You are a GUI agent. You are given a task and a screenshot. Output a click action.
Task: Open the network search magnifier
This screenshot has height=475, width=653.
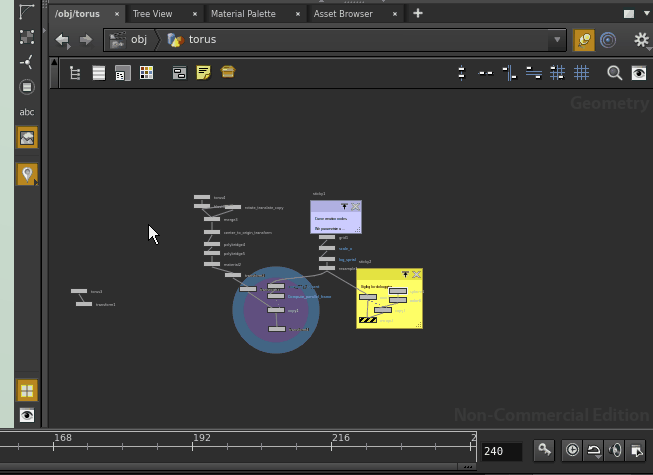614,73
